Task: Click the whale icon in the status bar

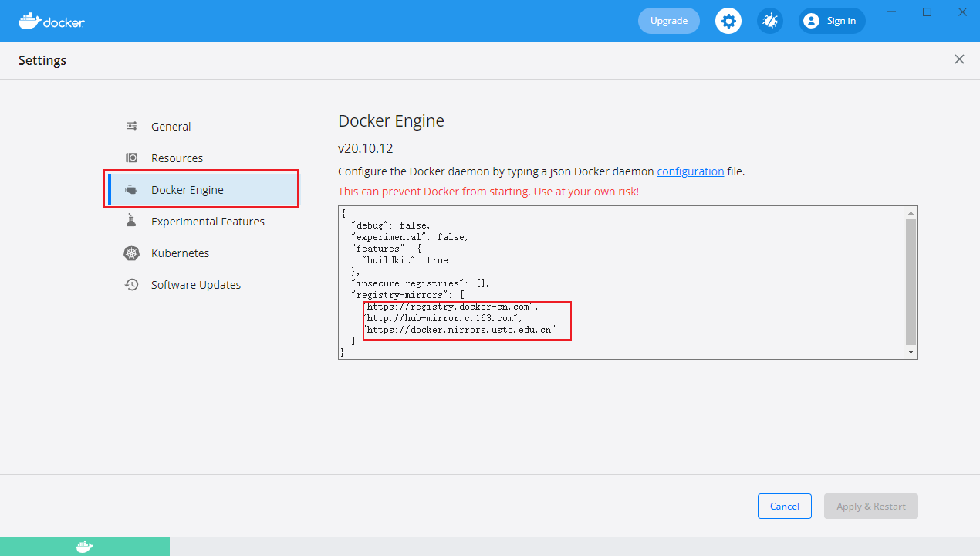Action: 85,547
